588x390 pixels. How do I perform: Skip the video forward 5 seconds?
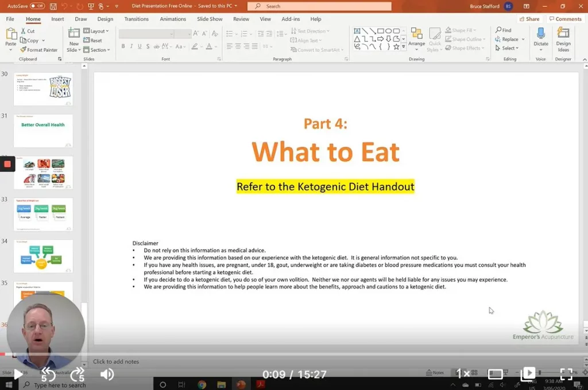78,375
